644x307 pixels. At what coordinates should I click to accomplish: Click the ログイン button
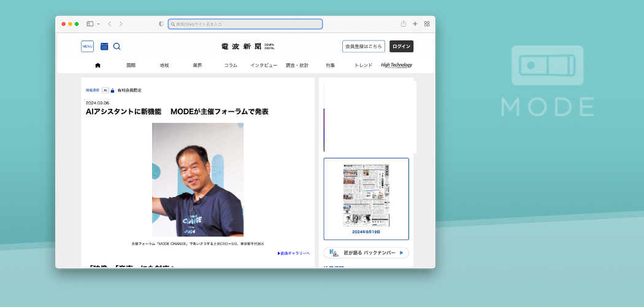coord(401,46)
